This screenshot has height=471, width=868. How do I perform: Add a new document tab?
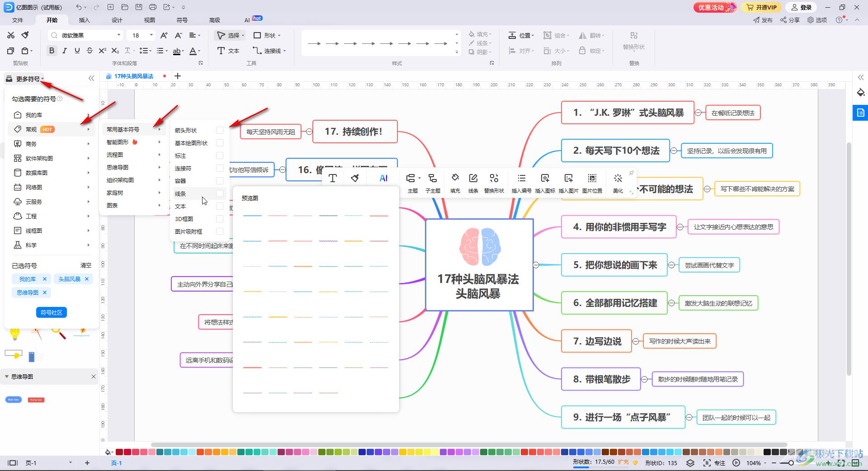coord(178,76)
